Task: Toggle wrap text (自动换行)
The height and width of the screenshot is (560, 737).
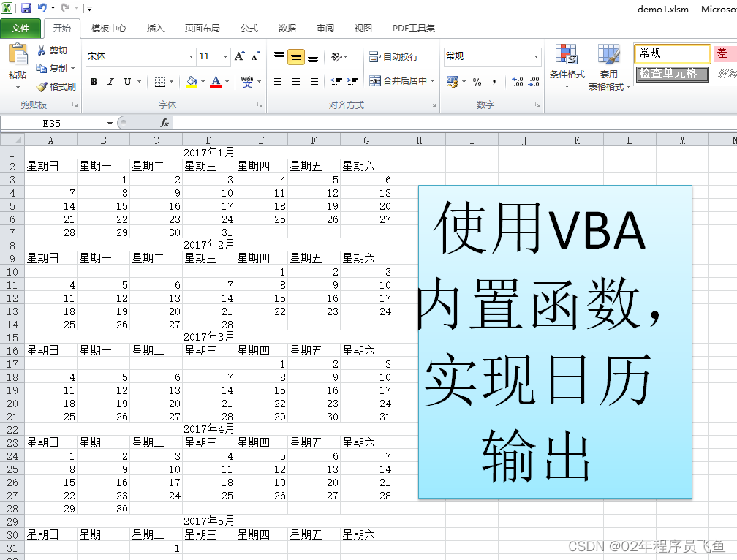Action: point(393,57)
